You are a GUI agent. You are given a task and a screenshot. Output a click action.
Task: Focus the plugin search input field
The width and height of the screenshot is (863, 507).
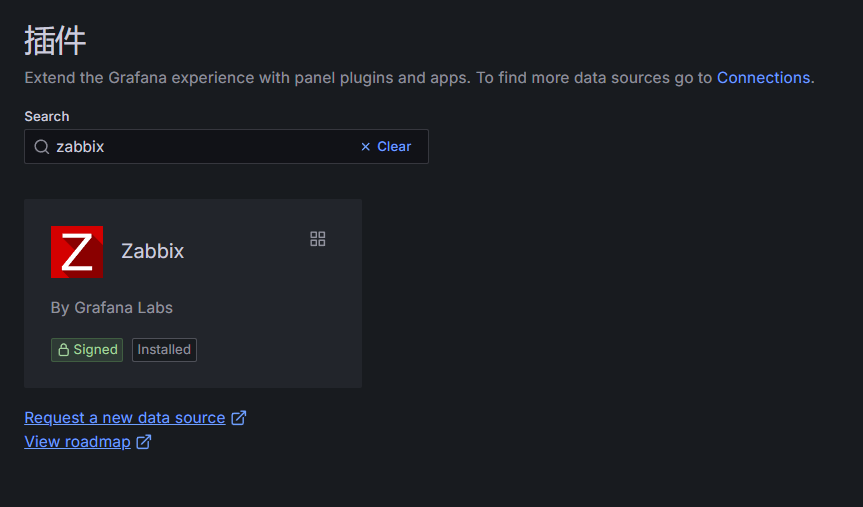tap(226, 146)
